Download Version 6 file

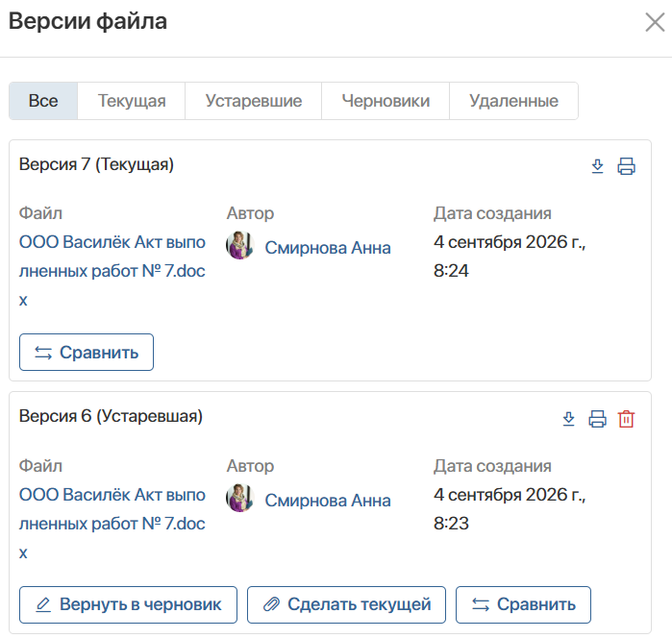coord(569,419)
